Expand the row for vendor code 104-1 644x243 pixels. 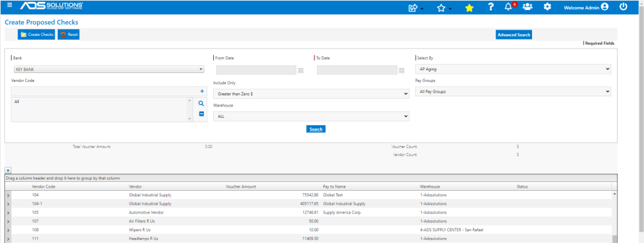tap(8, 204)
